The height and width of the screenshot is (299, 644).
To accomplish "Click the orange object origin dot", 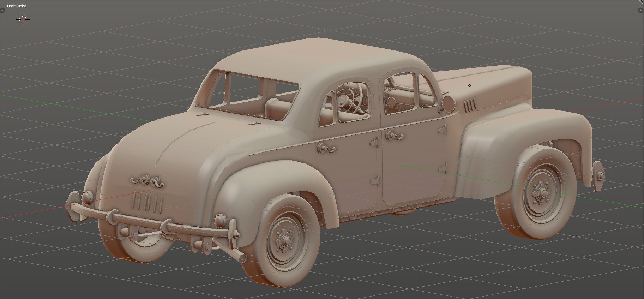I will click(x=470, y=85).
